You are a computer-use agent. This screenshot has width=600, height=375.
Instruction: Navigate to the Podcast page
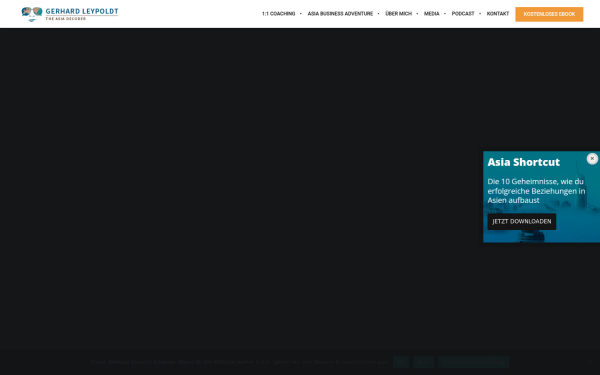pyautogui.click(x=463, y=14)
